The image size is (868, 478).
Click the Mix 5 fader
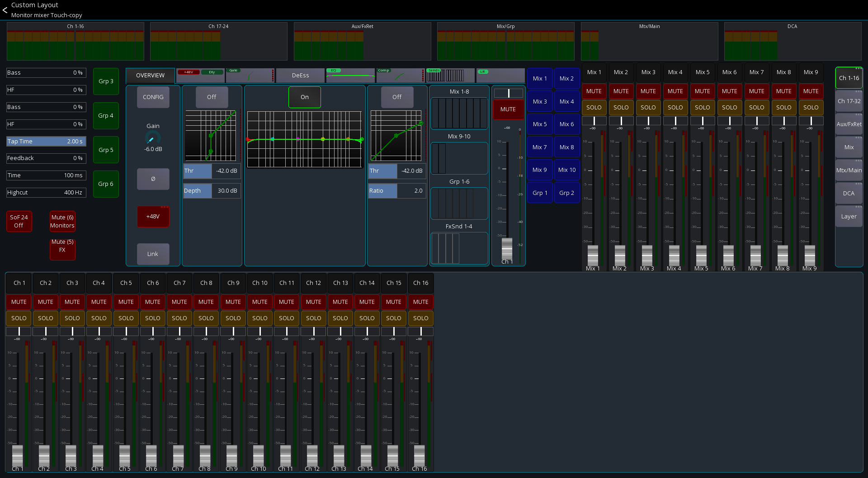tap(701, 256)
